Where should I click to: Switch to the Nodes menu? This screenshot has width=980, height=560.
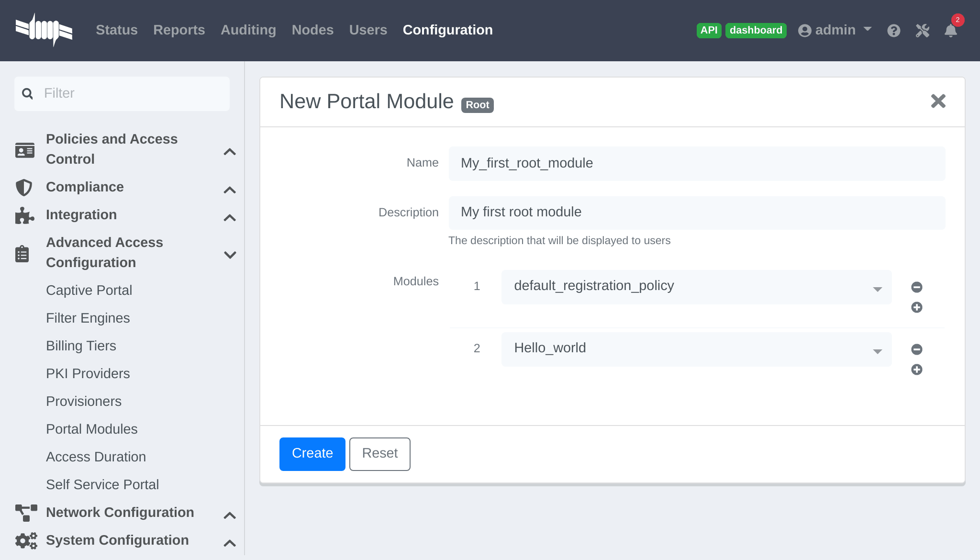312,30
